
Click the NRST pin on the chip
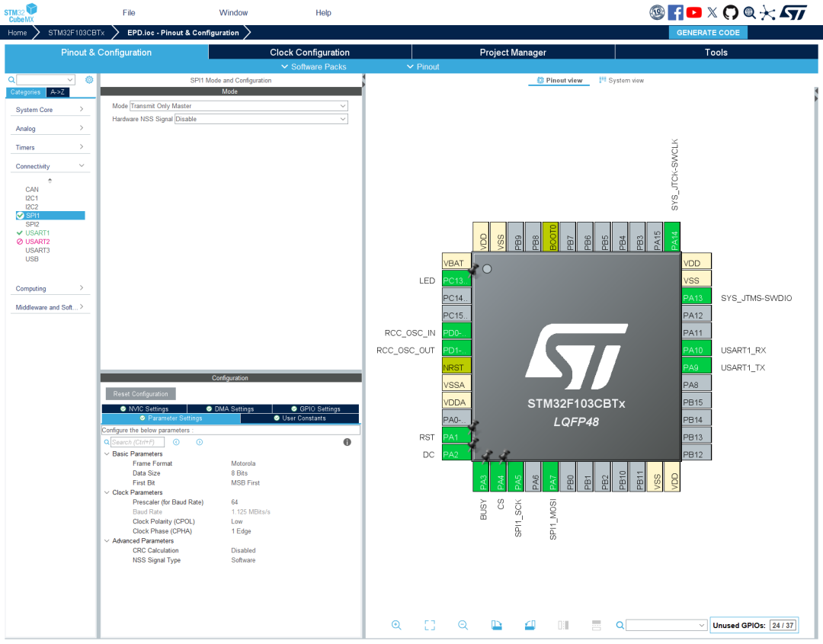(x=456, y=367)
